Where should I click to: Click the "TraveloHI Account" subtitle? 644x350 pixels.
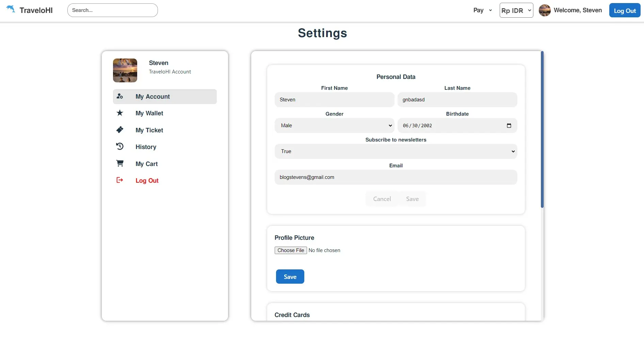coord(170,72)
